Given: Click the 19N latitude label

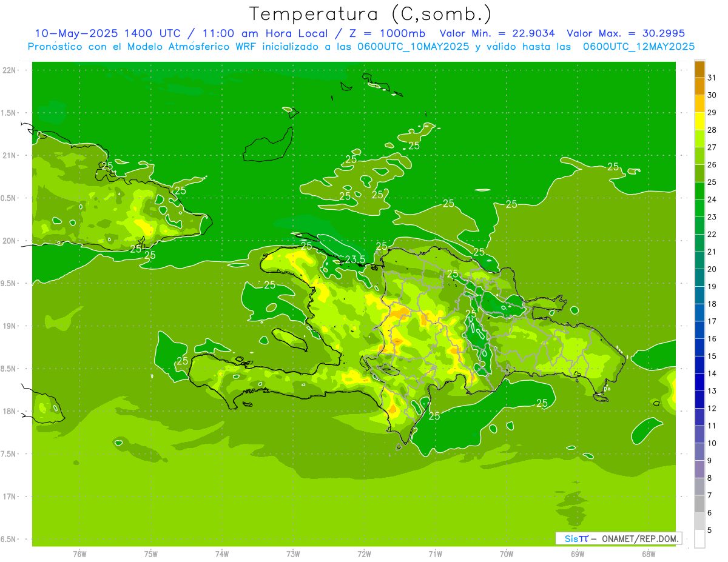Looking at the screenshot, I should point(10,326).
